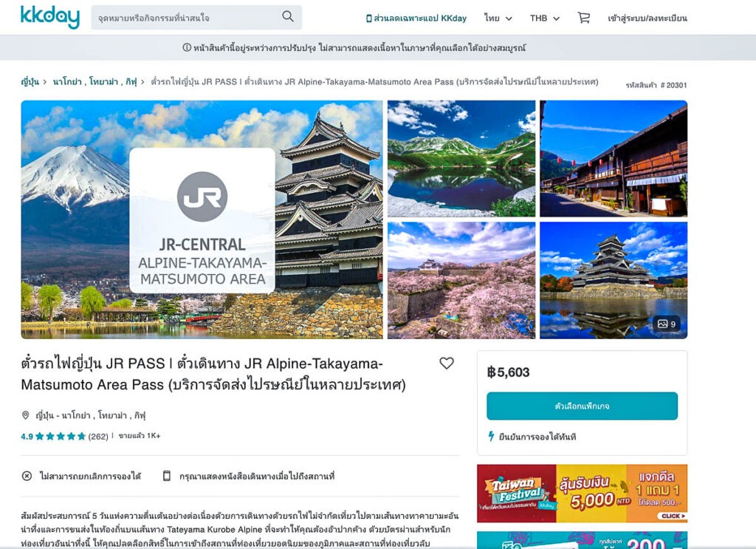This screenshot has width=756, height=549.
Task: Expand the THB currency dropdown
Action: (x=545, y=18)
